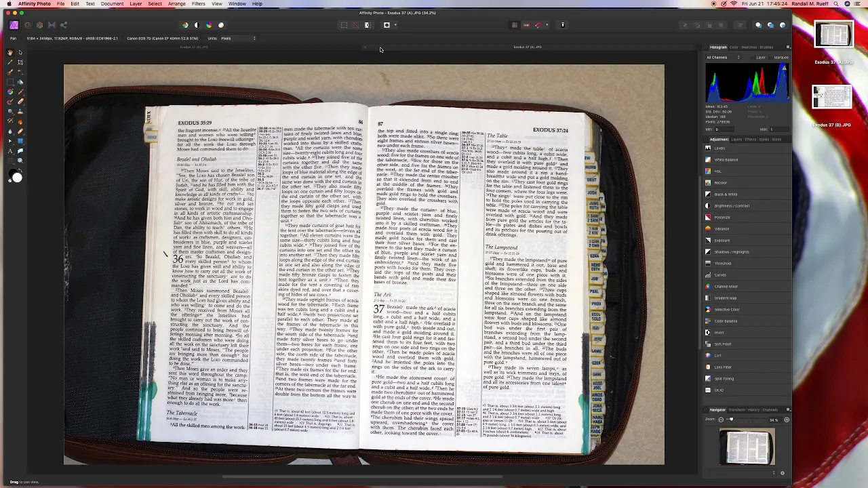The height and width of the screenshot is (488, 868).
Task: Switch to the Layers panel tab
Action: point(736,140)
